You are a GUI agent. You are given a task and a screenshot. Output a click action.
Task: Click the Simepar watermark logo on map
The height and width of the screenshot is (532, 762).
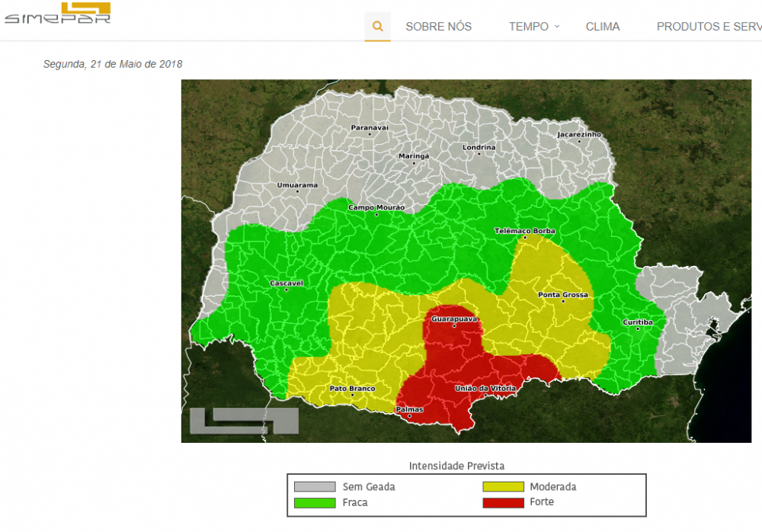point(244,421)
